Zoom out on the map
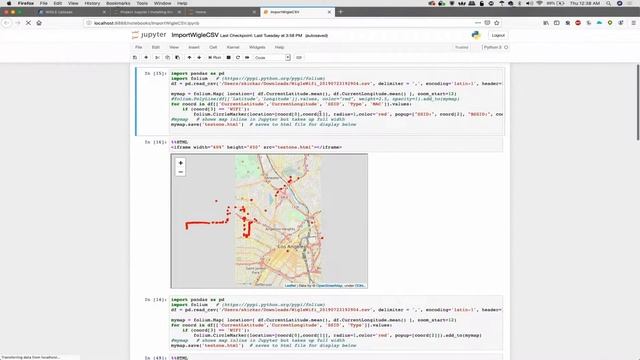The image size is (640, 360). pyautogui.click(x=180, y=172)
